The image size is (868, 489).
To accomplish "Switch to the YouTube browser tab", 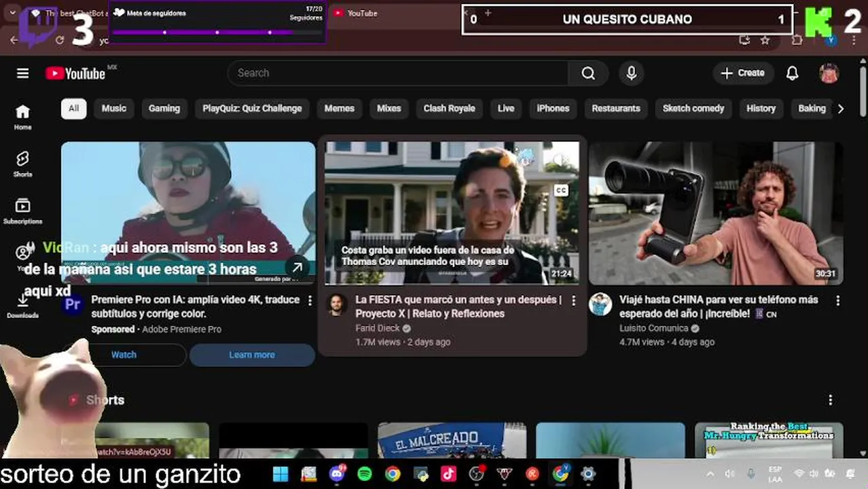I will pos(394,13).
